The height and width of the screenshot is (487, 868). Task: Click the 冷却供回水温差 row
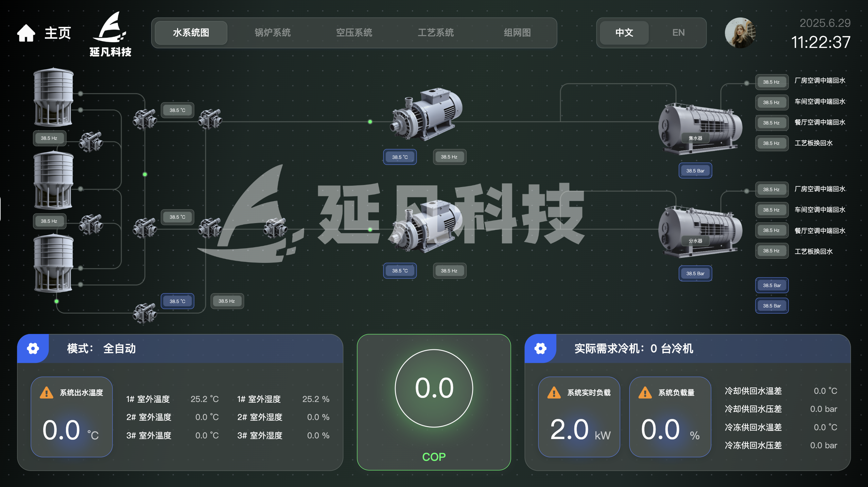click(x=781, y=391)
